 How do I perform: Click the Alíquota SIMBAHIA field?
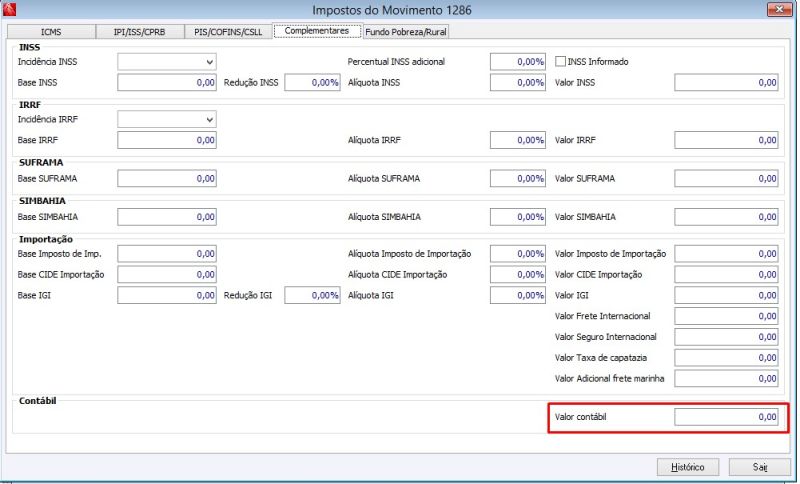518,217
